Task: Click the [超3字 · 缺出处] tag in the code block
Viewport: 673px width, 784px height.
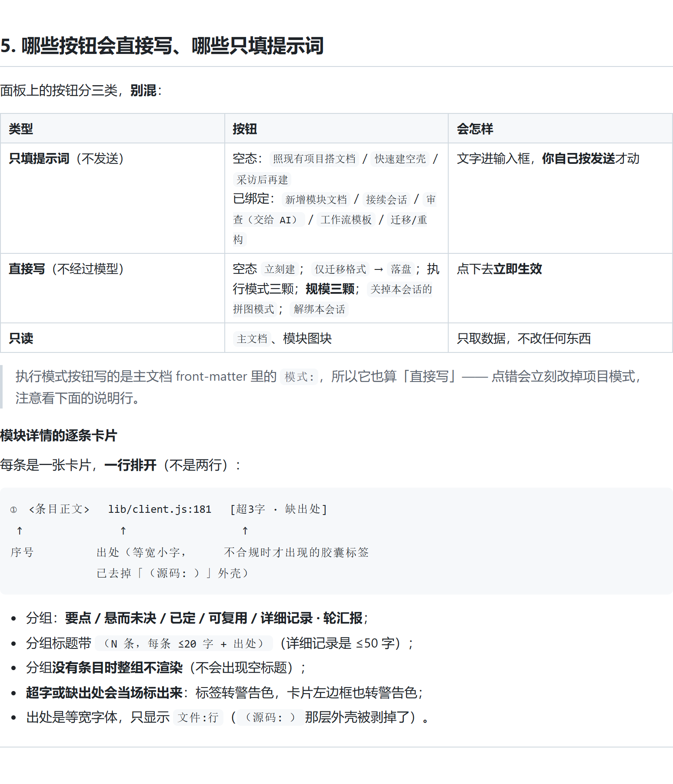Action: (x=279, y=509)
